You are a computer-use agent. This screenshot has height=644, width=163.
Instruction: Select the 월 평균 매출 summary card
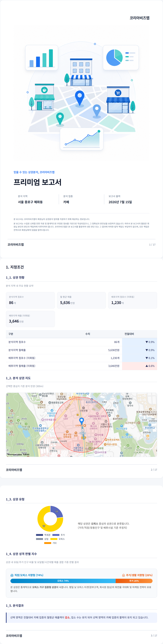coord(81,300)
